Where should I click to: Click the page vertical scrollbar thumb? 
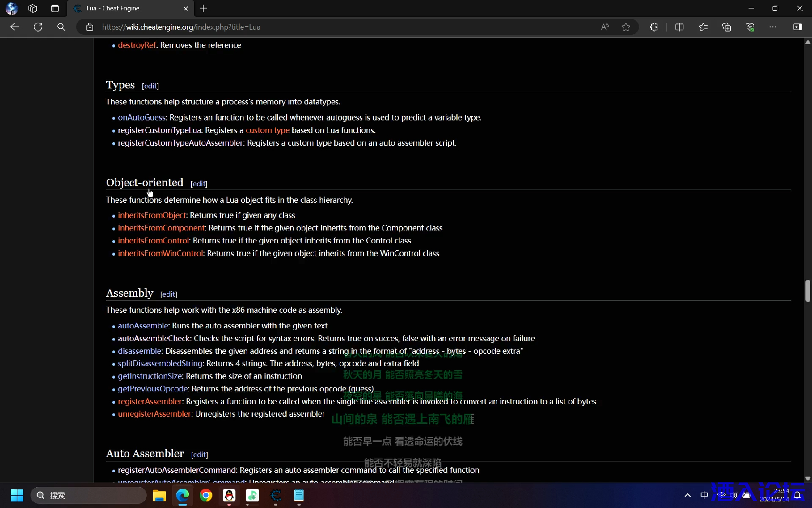(x=807, y=291)
